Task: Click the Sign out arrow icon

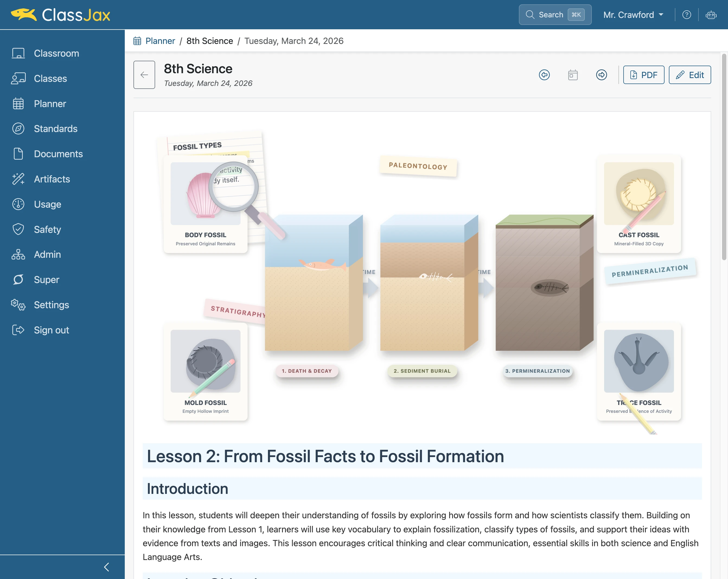Action: [x=18, y=330]
